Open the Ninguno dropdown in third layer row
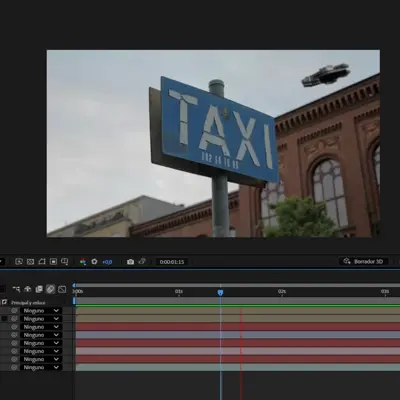The width and height of the screenshot is (400, 400). pyautogui.click(x=41, y=327)
